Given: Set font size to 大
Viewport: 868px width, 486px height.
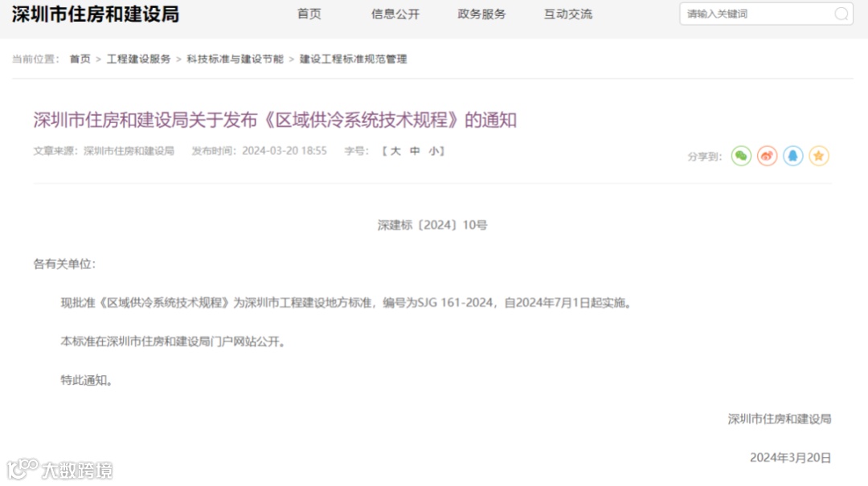Looking at the screenshot, I should coord(395,151).
